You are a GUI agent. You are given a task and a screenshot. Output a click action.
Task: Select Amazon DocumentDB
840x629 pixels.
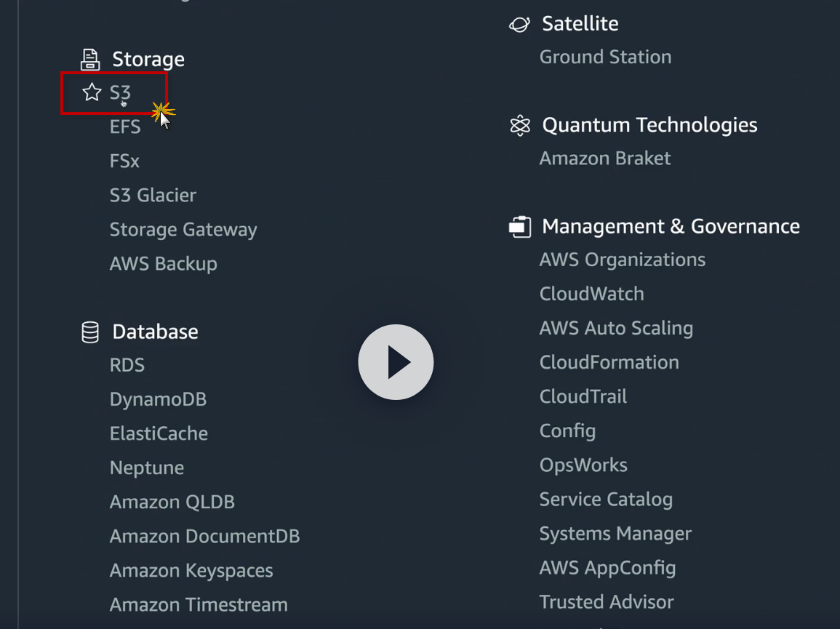pos(204,536)
